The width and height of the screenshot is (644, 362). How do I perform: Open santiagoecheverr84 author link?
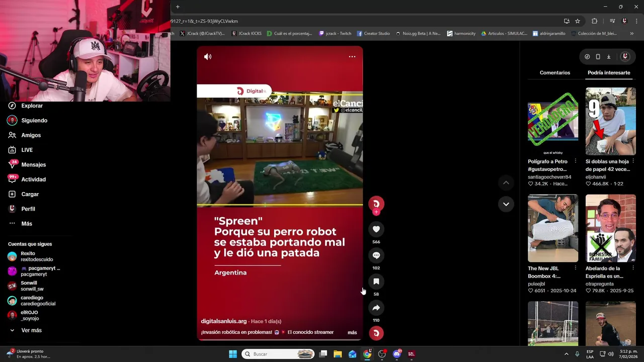549,177
